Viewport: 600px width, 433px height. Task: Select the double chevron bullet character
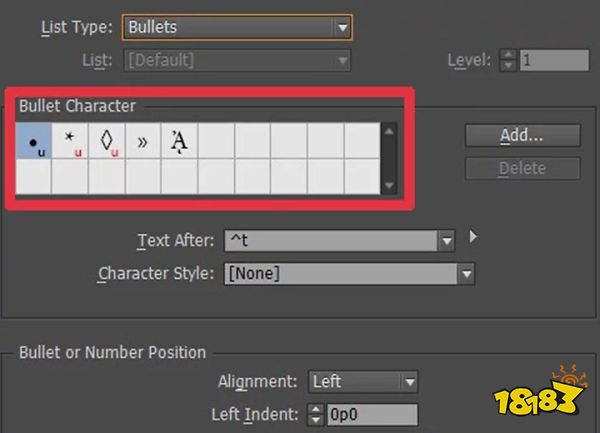[142, 141]
